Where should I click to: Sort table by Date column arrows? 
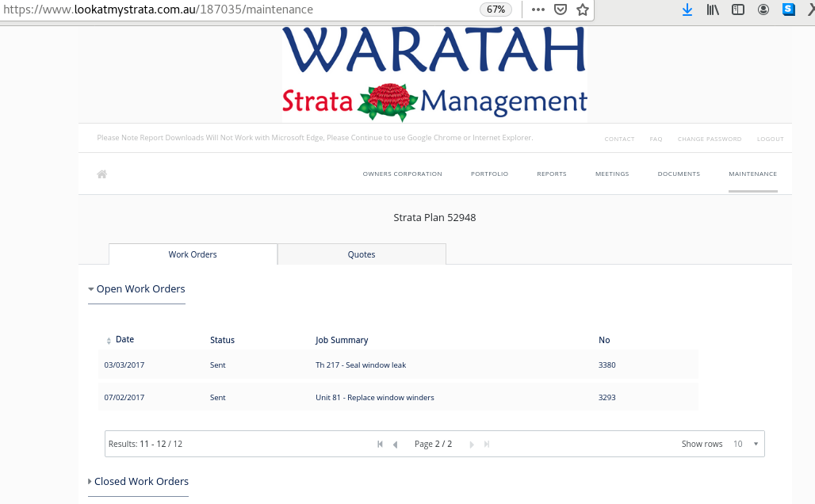109,341
